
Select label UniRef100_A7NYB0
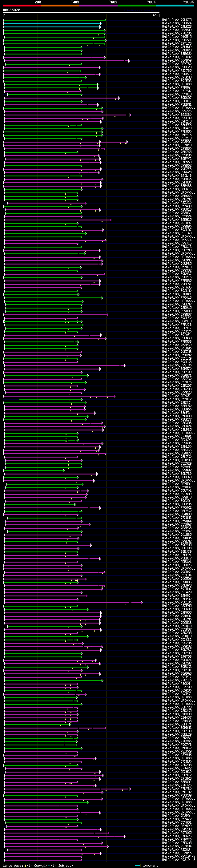coord(177,789)
